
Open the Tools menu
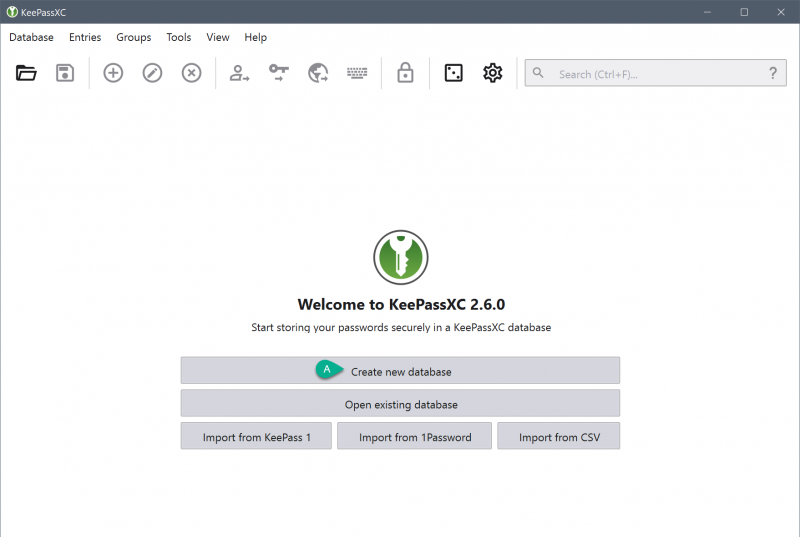(179, 37)
